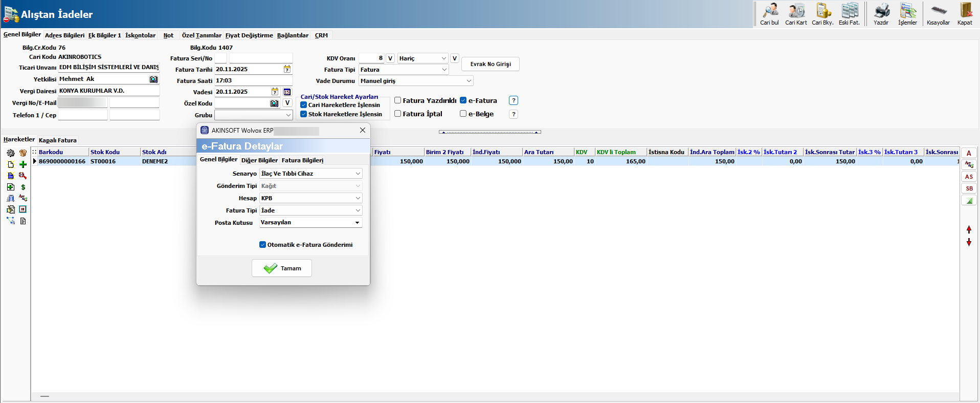Open the Adres Bilgileri tab
980x403 pixels.
(x=64, y=35)
